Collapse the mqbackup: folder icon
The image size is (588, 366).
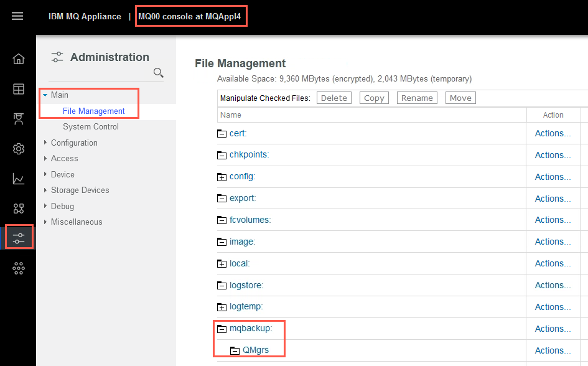tap(222, 329)
